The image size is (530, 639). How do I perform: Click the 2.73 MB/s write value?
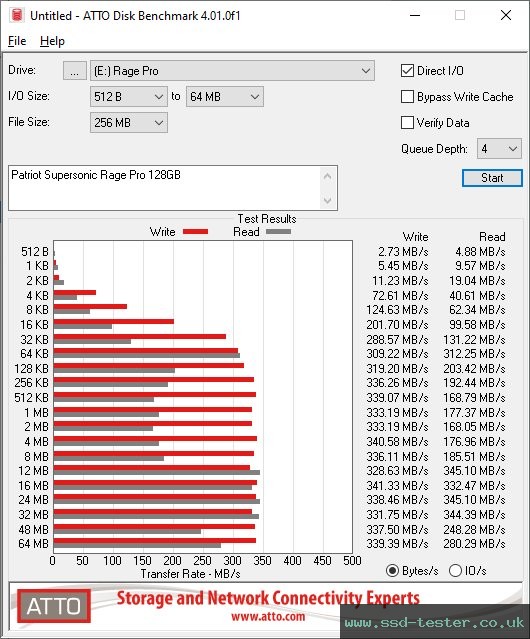click(x=403, y=252)
